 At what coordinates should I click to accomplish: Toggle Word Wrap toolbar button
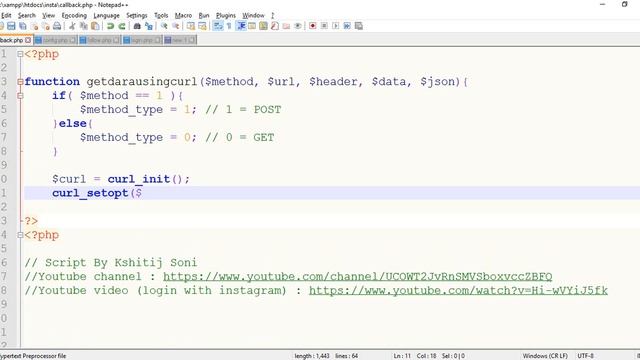click(218, 26)
